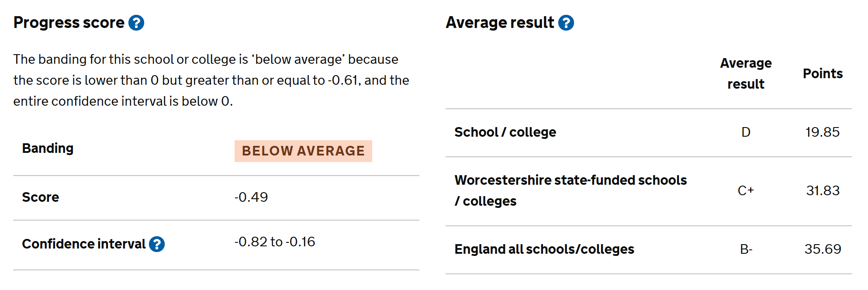Select the score value -0.49
This screenshot has height=290, width=868.
click(x=251, y=197)
